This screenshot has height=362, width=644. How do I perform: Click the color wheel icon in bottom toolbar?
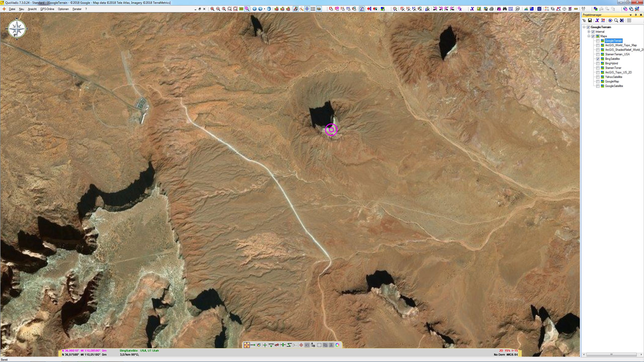[337, 345]
